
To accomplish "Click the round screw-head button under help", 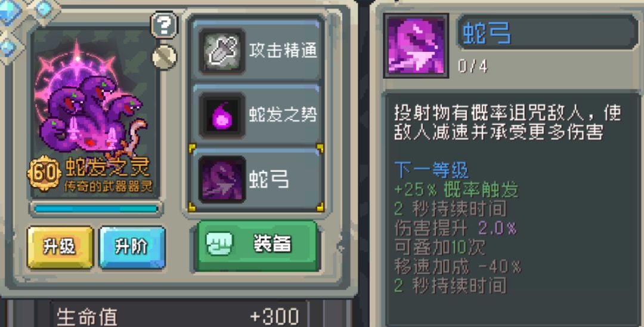I will pyautogui.click(x=165, y=57).
